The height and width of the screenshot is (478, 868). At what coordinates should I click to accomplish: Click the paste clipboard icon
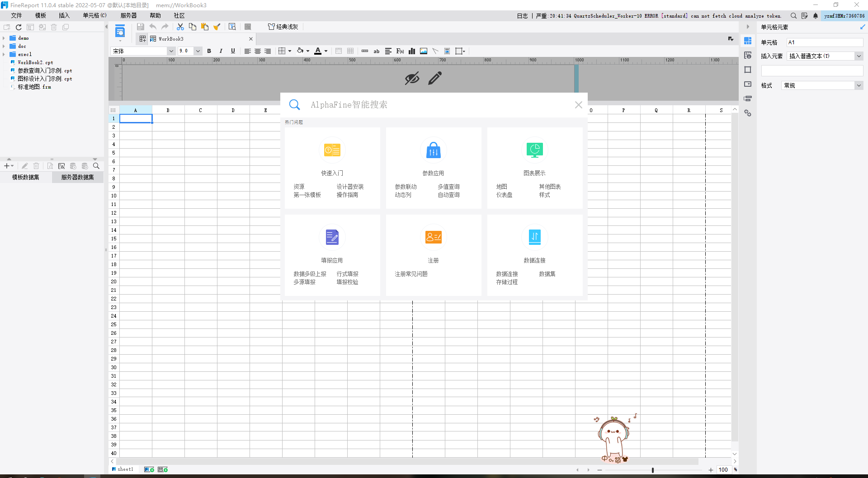(x=205, y=27)
